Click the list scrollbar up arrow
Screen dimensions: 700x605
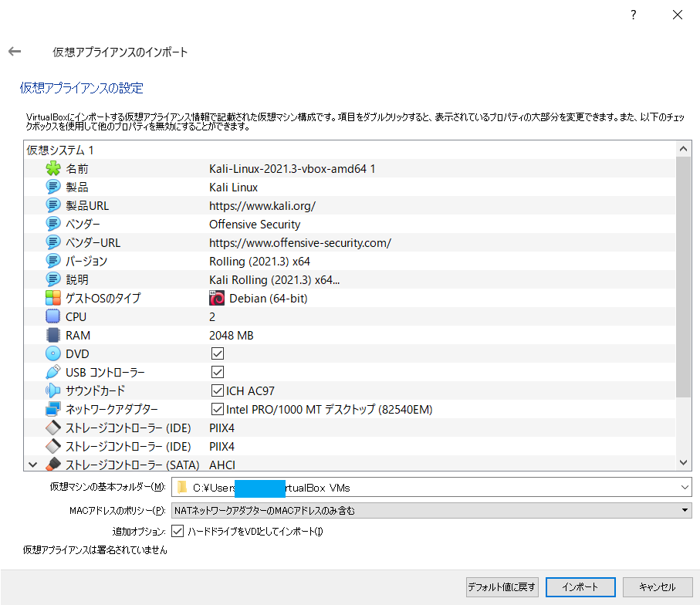[x=683, y=149]
